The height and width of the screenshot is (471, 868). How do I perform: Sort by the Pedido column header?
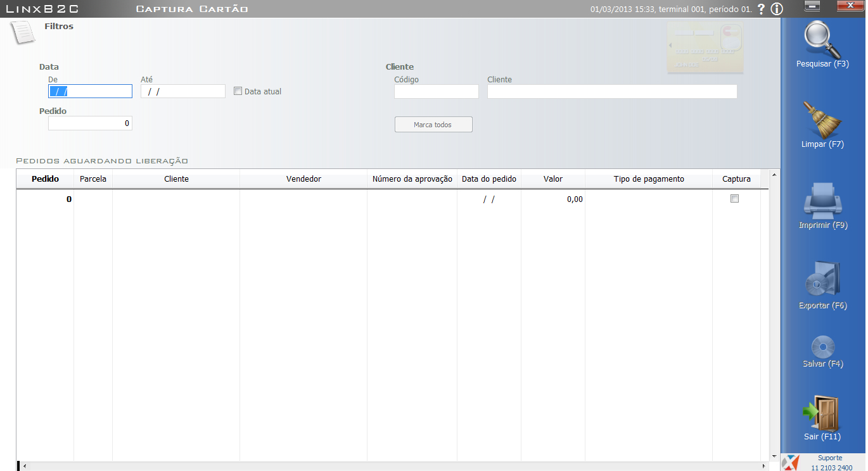coord(45,179)
